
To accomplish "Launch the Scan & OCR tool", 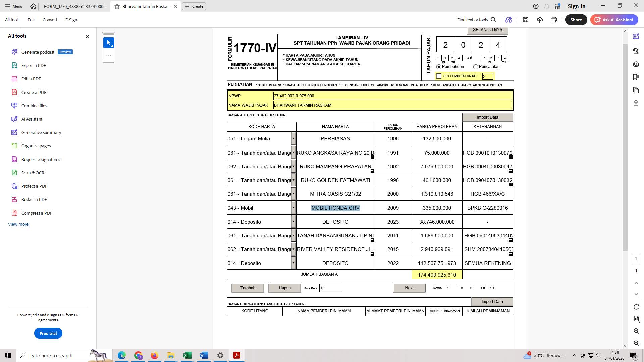I will 33,173.
